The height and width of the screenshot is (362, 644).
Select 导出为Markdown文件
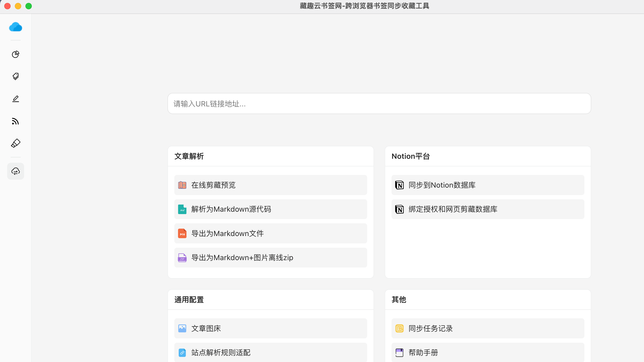271,233
